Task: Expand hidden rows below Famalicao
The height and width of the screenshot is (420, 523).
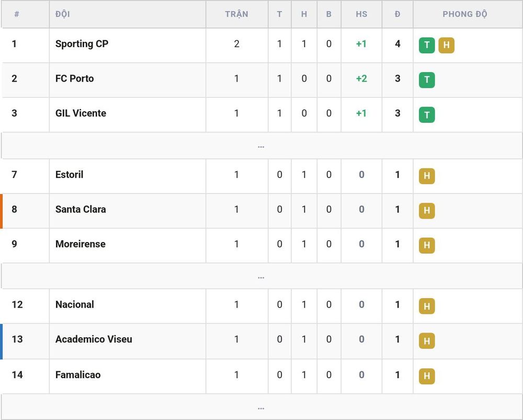Action: [x=261, y=407]
